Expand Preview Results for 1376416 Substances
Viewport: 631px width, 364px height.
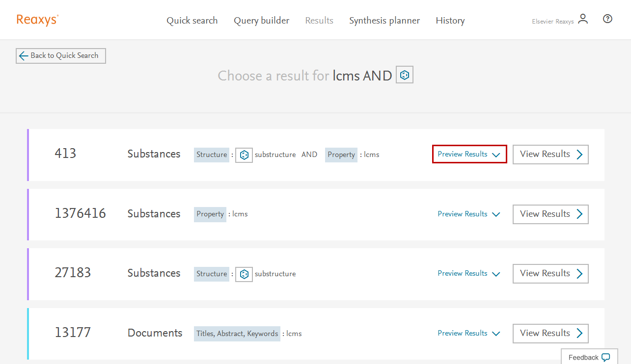[x=469, y=214]
